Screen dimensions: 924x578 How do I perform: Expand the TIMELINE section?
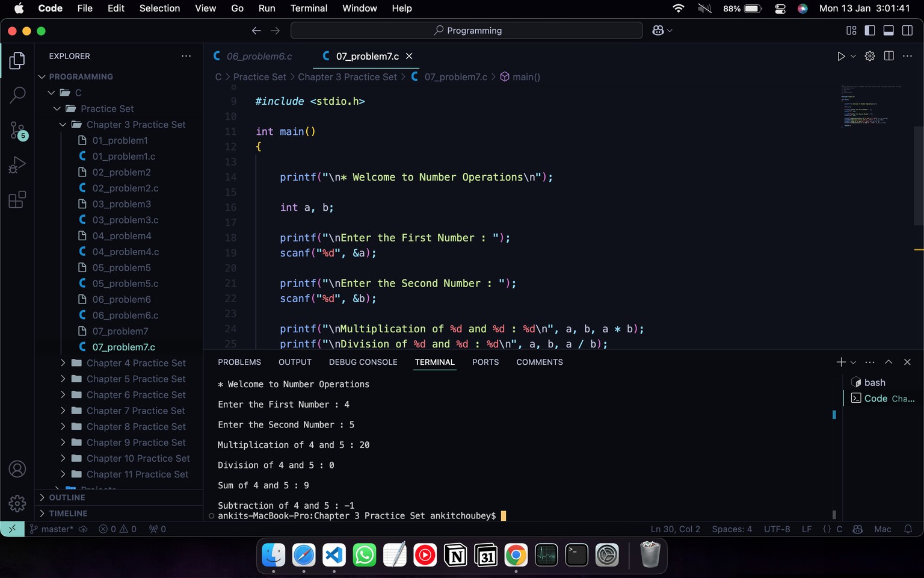(119, 514)
